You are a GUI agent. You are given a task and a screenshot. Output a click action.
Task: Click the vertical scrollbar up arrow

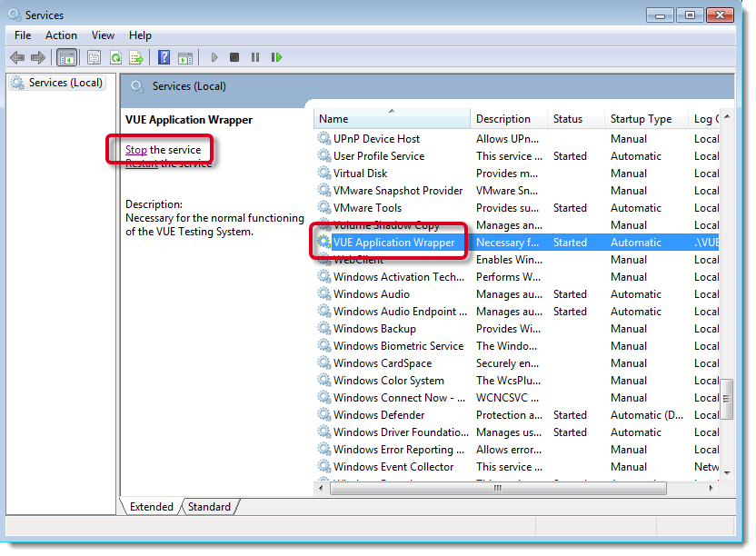pyautogui.click(x=727, y=116)
